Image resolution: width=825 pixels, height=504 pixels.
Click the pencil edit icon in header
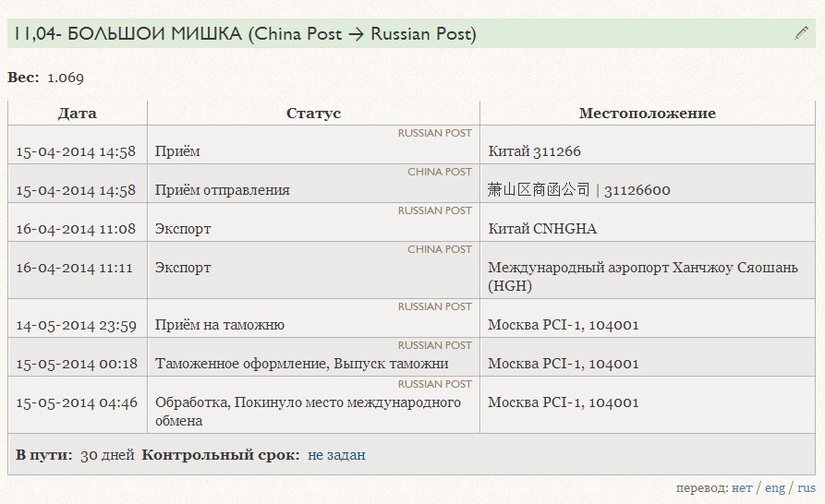801,33
